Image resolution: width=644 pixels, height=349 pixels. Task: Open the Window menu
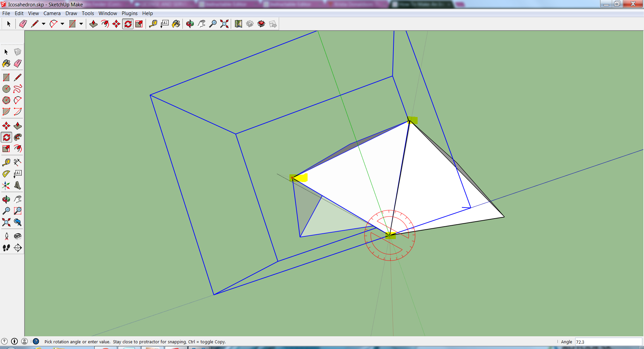pyautogui.click(x=108, y=13)
